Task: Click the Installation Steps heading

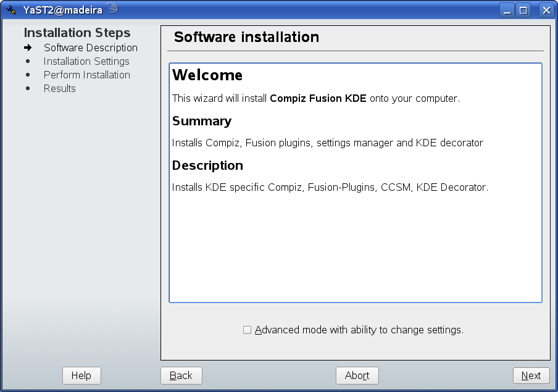Action: point(77,33)
